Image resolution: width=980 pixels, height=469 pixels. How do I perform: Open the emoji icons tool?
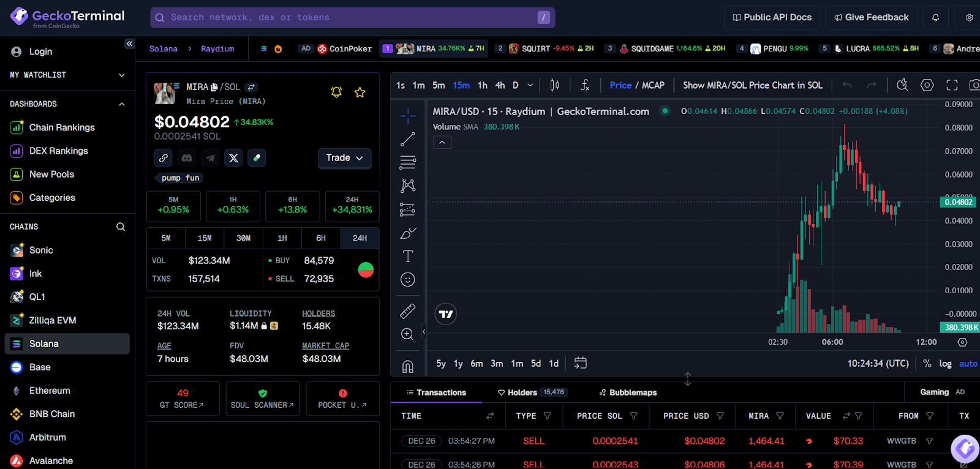407,280
